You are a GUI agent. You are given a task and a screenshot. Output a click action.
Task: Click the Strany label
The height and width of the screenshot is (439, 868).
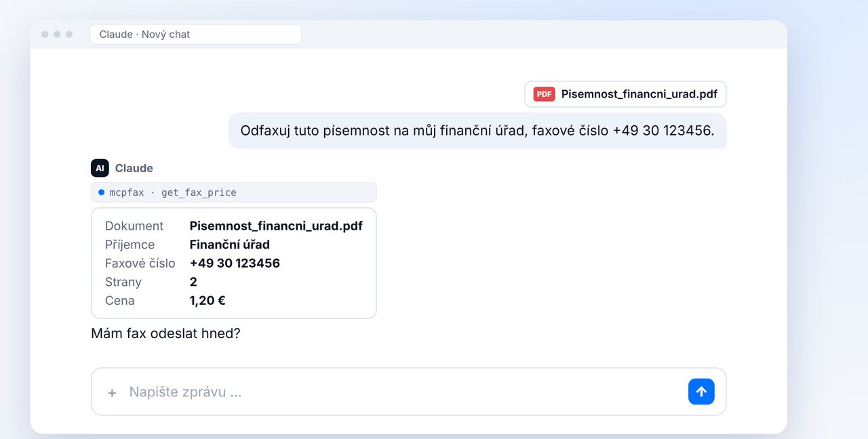point(123,282)
